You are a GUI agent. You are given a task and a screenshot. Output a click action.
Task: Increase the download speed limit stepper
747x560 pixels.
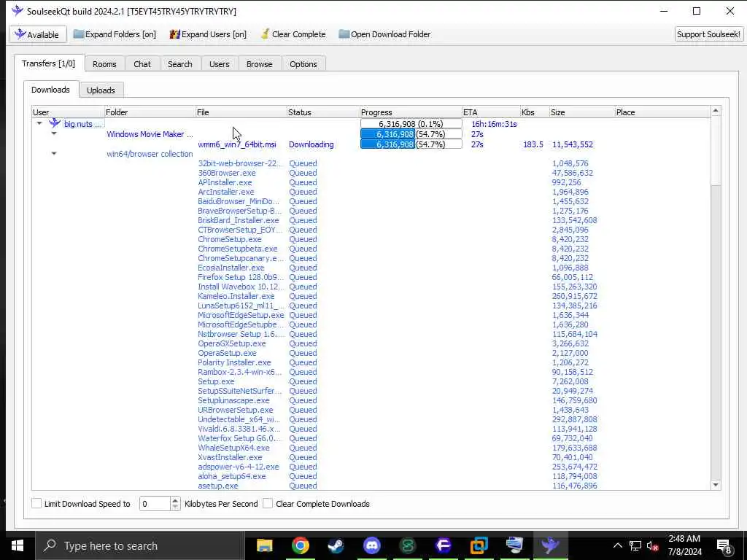175,500
